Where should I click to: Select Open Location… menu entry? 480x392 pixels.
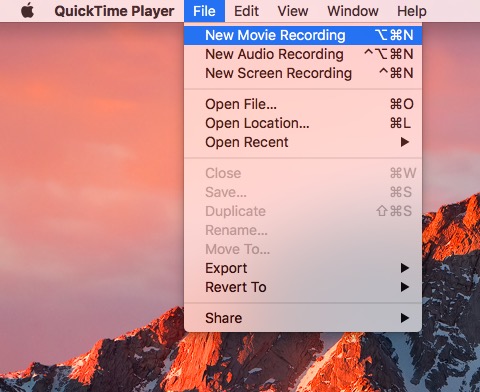pyautogui.click(x=303, y=123)
